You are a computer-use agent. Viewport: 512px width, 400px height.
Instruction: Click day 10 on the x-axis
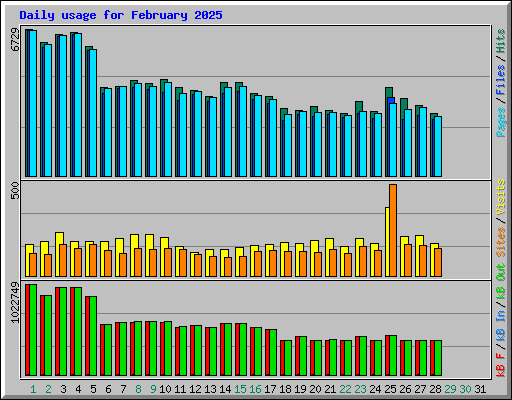click(x=165, y=389)
